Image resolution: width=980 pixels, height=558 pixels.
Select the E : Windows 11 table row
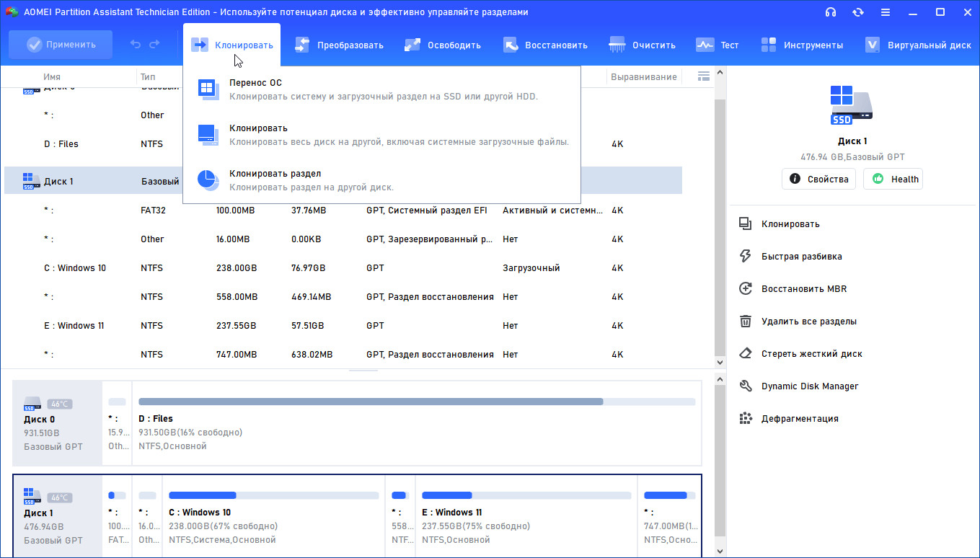pos(74,325)
